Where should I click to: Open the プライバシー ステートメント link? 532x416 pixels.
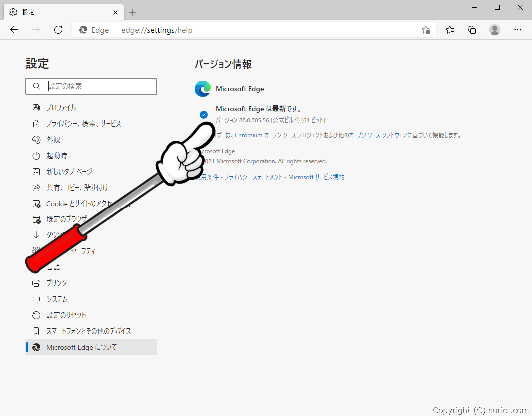coord(253,177)
